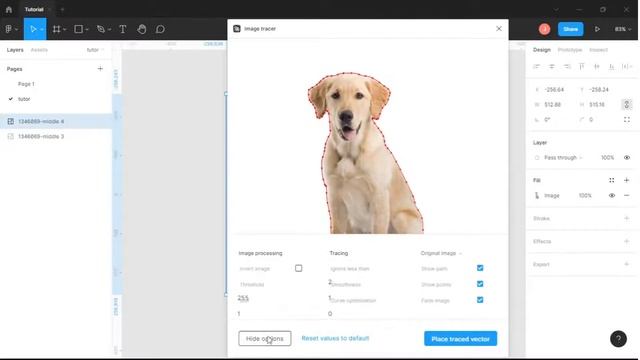Click the user avatar in toolbar
Viewport: 640px width, 360px height.
click(544, 29)
